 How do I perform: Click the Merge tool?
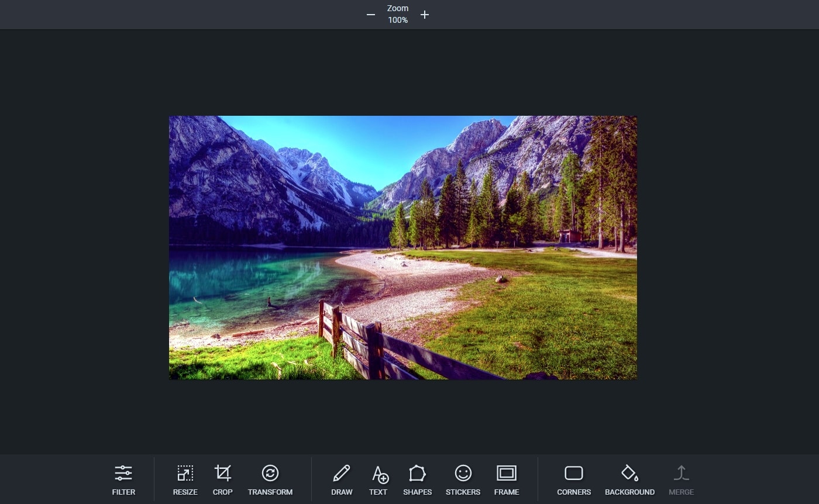[x=681, y=480]
